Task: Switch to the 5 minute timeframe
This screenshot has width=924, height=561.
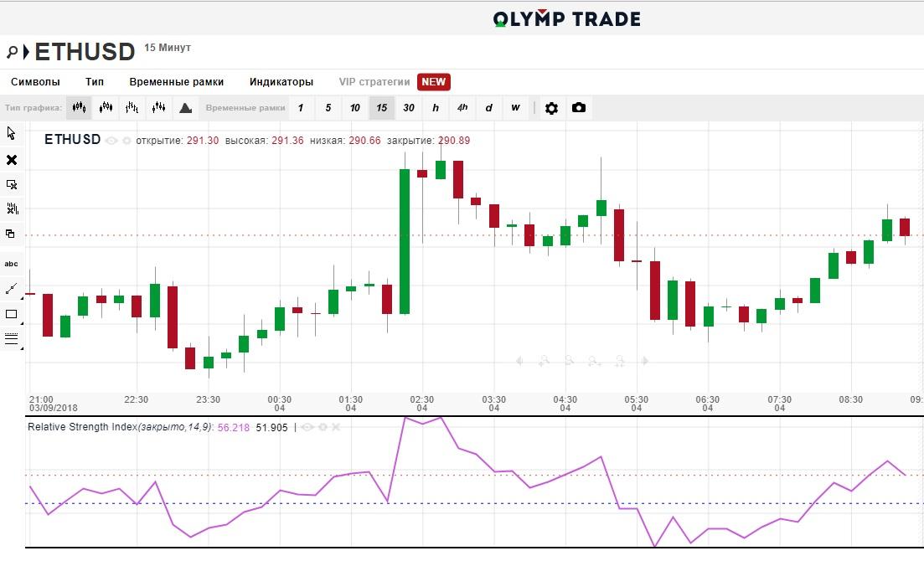Action: click(x=328, y=108)
